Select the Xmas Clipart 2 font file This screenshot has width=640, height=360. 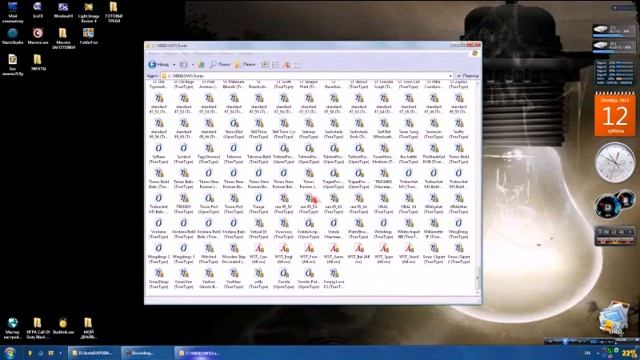click(x=458, y=253)
